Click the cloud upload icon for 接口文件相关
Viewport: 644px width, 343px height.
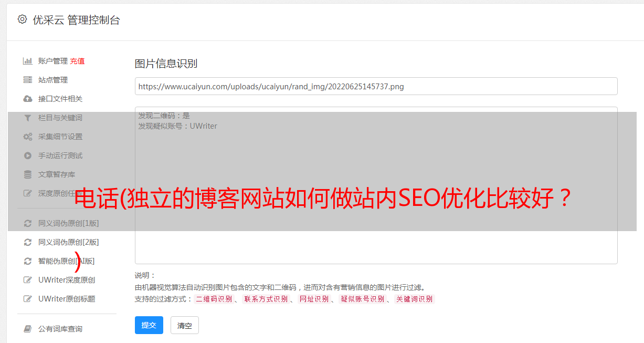pyautogui.click(x=28, y=99)
